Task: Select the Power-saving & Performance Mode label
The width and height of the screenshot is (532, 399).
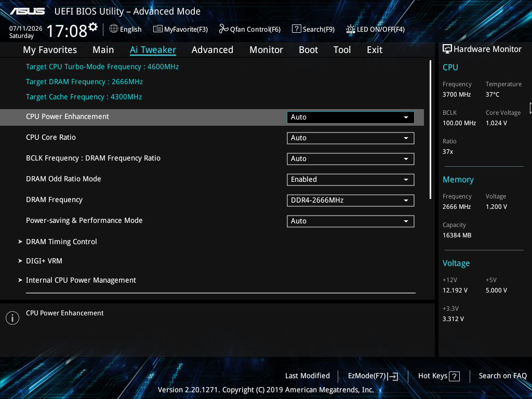Action: tap(84, 220)
